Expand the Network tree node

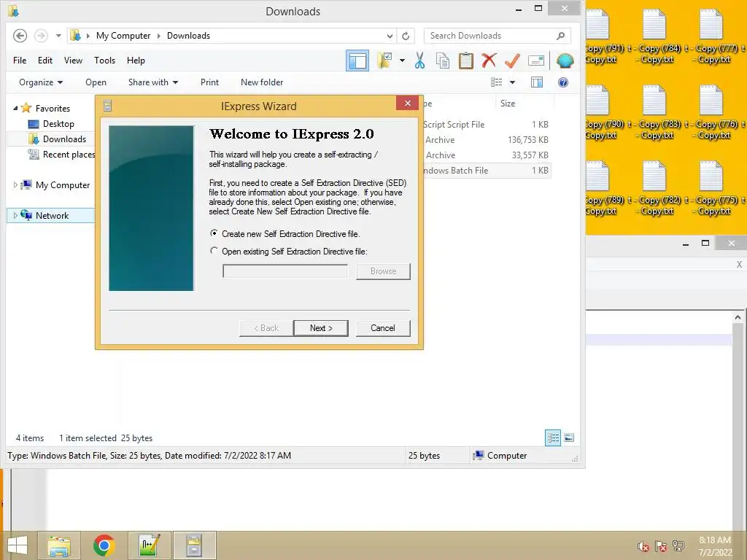[x=15, y=215]
